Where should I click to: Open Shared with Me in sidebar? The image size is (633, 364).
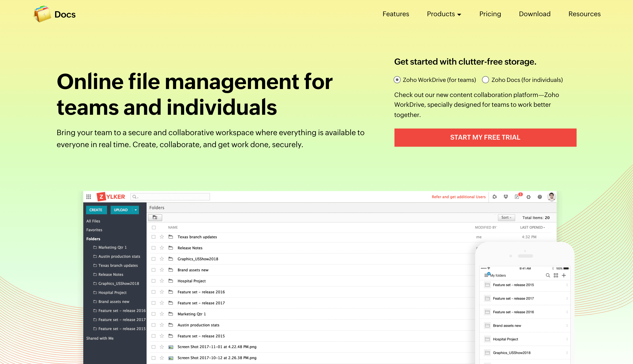(100, 338)
